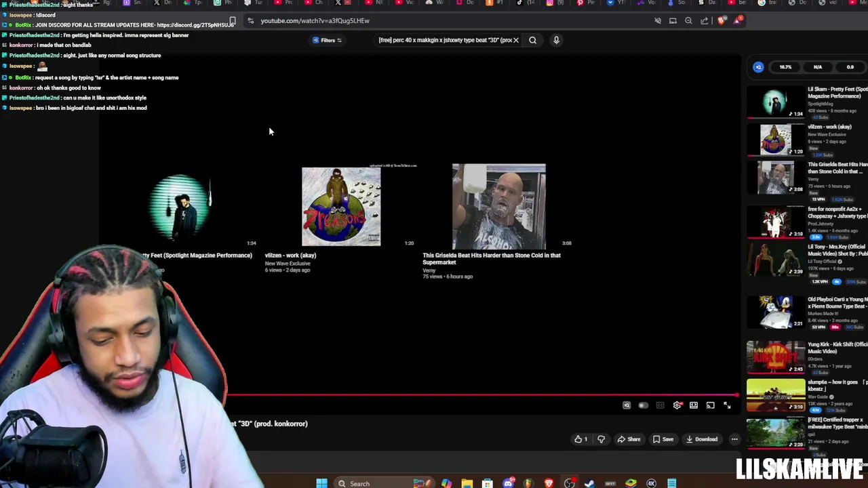Screen dimensions: 868x488
Task: Open the Brave Rewards triangle icon
Action: 737,20
